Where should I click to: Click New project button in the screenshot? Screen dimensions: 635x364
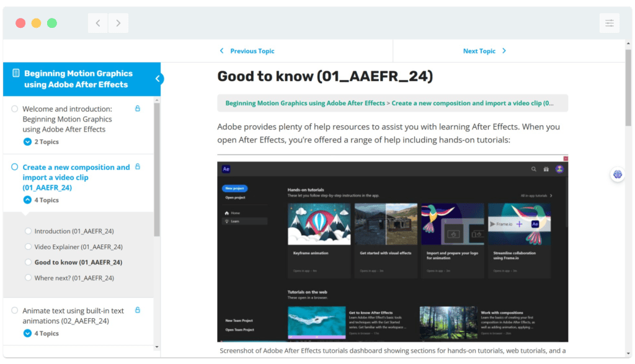234,189
